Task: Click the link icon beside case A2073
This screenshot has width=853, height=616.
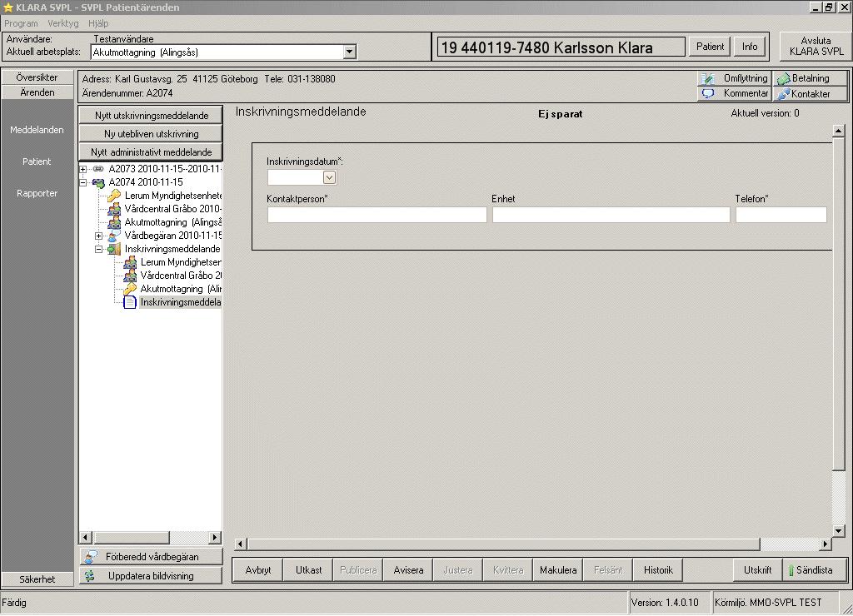Action: click(98, 169)
